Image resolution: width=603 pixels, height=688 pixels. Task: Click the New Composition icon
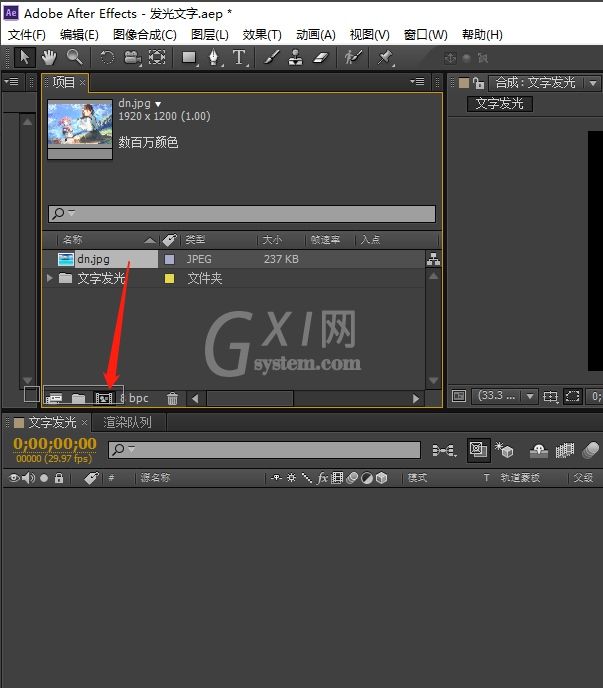pyautogui.click(x=104, y=398)
